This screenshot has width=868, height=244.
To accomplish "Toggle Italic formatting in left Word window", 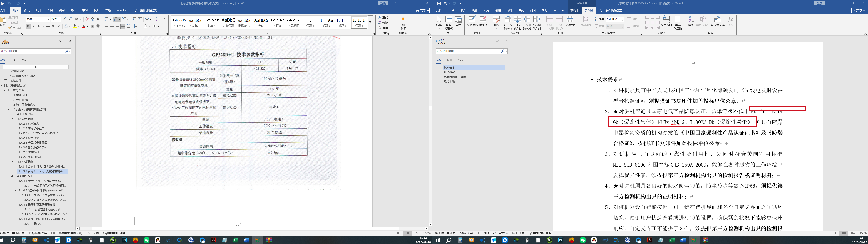I will click(34, 26).
